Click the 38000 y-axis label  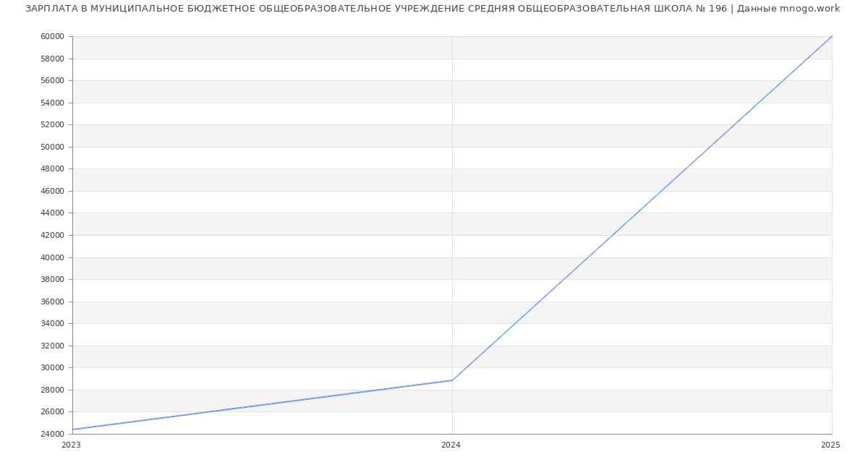(x=52, y=279)
